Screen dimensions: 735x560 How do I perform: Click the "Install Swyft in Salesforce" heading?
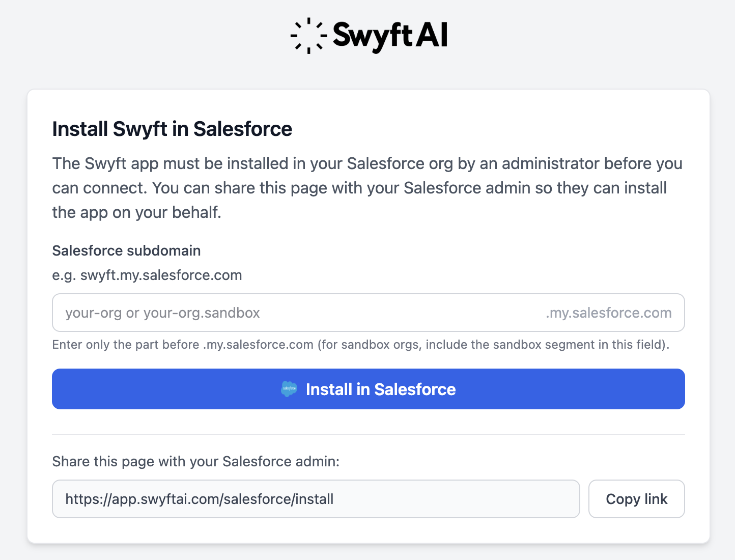[x=172, y=129]
